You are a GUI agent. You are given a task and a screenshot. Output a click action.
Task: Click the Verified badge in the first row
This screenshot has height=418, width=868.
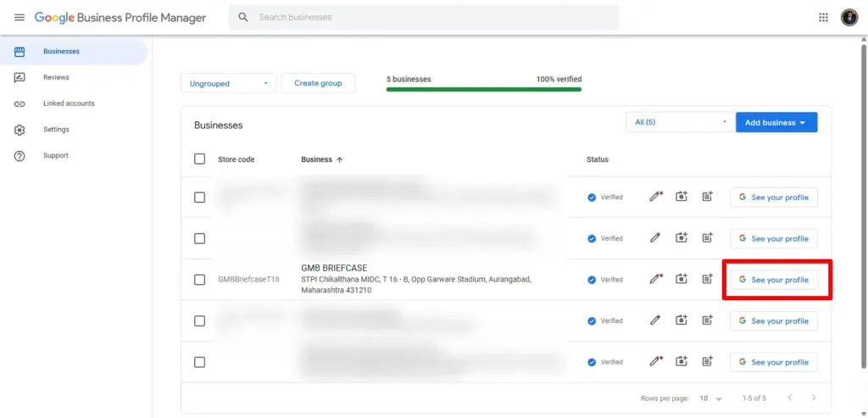click(x=605, y=197)
